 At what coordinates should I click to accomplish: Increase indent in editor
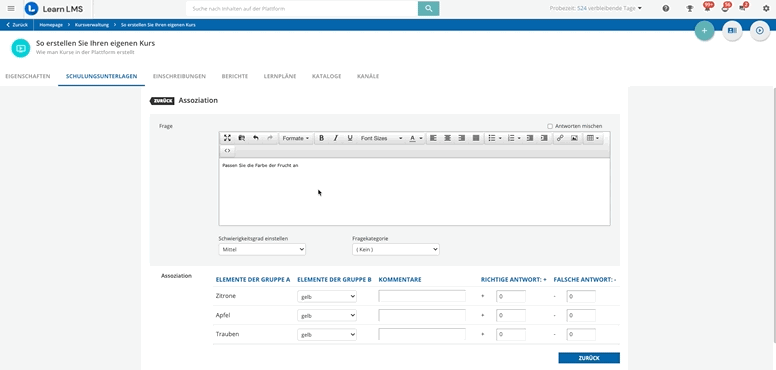point(544,138)
